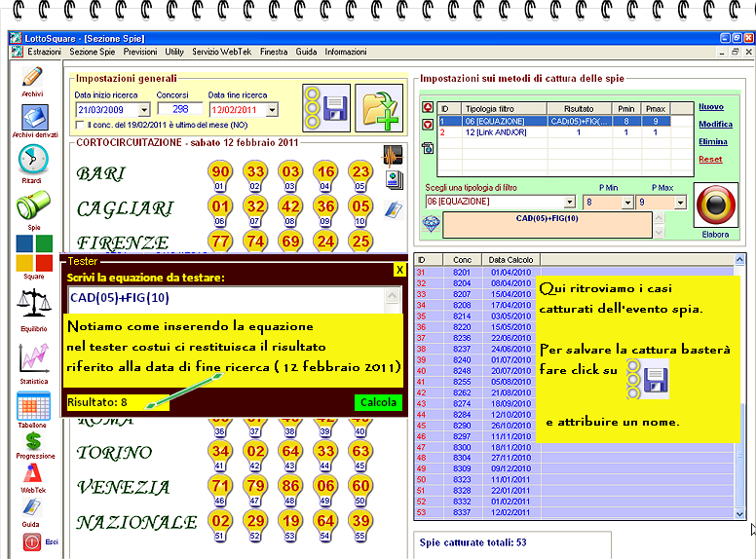Viewport: 756px width, 559px height.
Task: Open the Informazioni menu
Action: pos(346,52)
